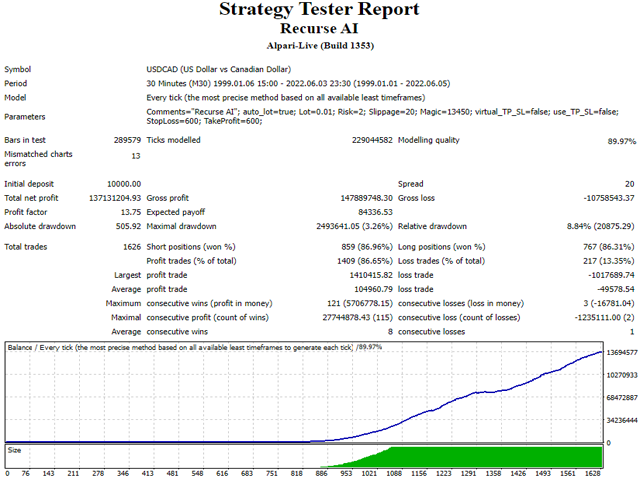The height and width of the screenshot is (480, 640).
Task: Click Initial deposit value 10000.00
Action: pos(124,184)
